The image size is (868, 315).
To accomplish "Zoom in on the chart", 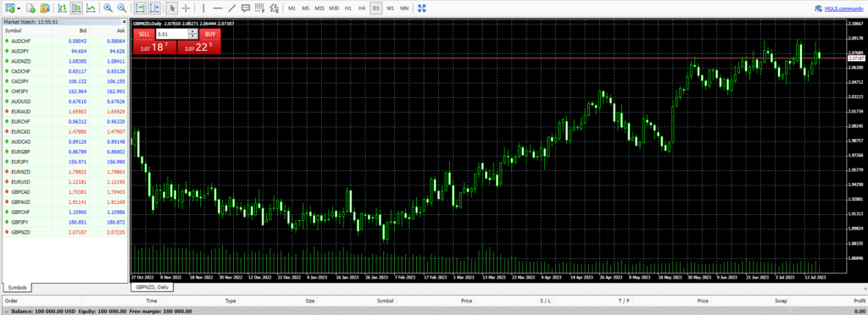I will 108,8.
